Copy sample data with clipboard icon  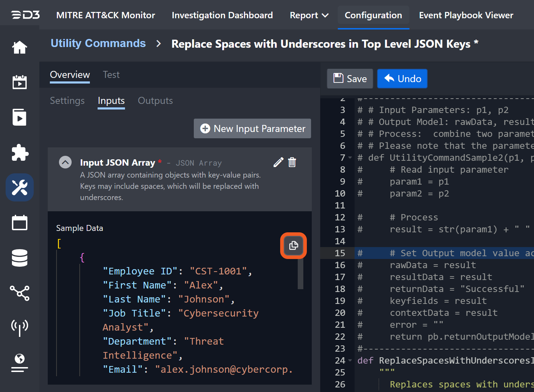(x=294, y=246)
